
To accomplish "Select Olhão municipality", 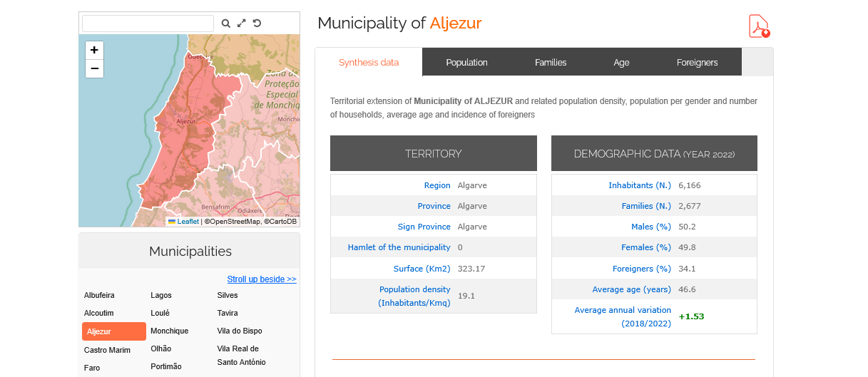I will coord(161,348).
